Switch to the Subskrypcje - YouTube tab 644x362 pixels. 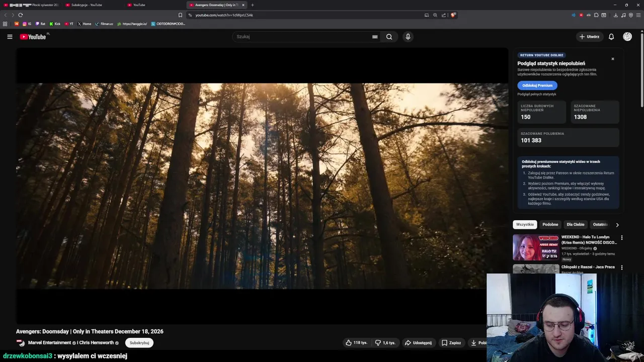pyautogui.click(x=92, y=5)
